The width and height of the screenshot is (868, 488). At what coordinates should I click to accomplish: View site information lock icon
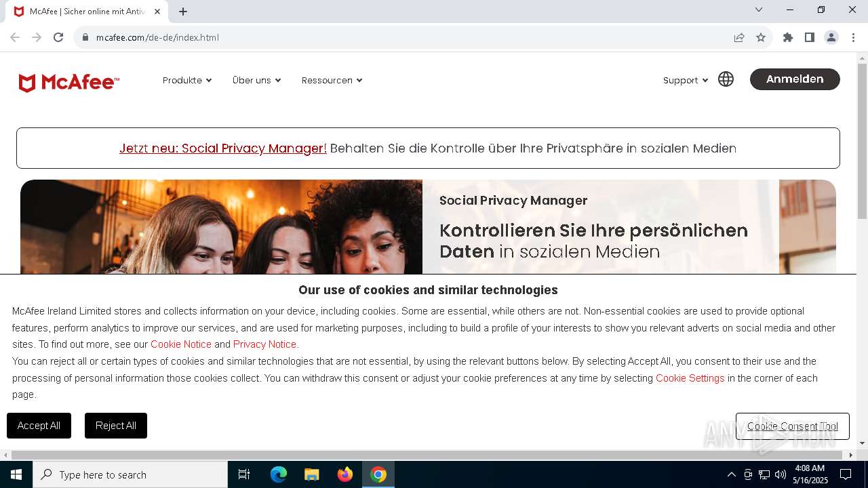tap(85, 37)
